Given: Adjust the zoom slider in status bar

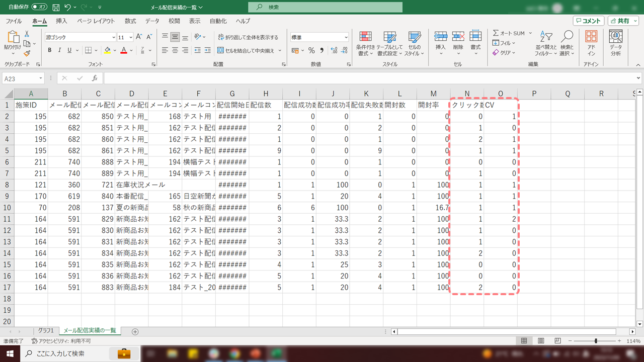Looking at the screenshot, I should point(596,341).
